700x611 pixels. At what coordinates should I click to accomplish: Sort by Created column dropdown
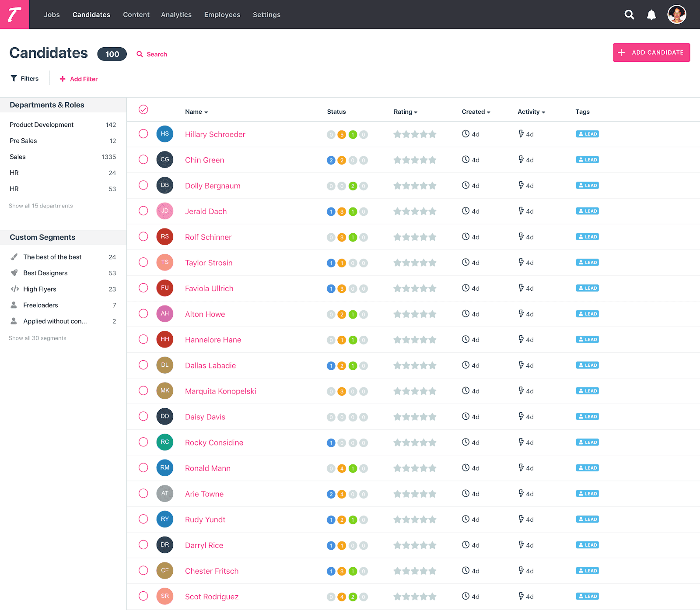[x=476, y=112]
